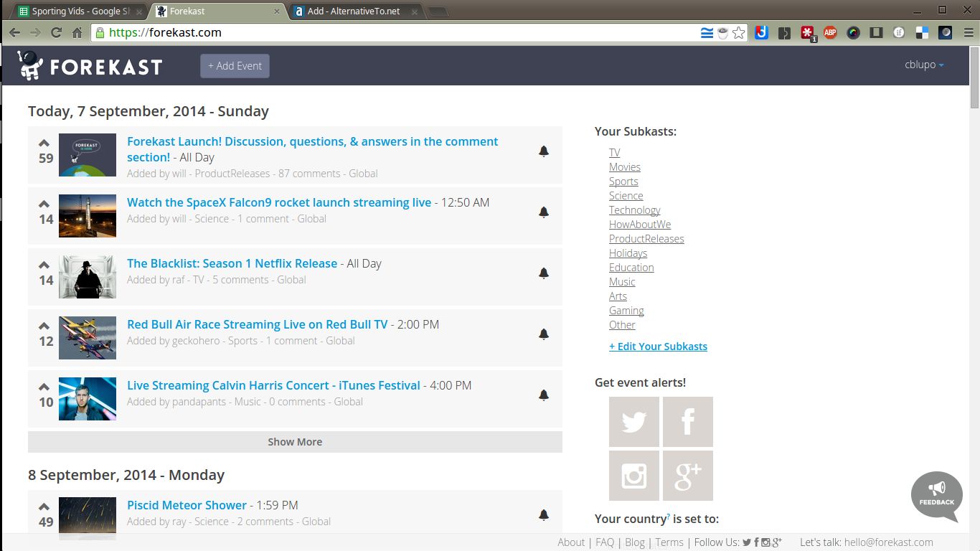Open the Feedback speech bubble

[x=937, y=496]
